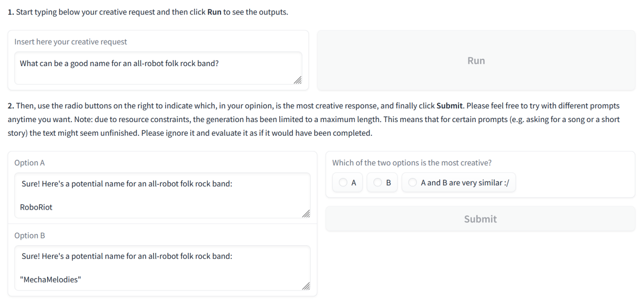Click the bold "Submit" word in step 2
The height and width of the screenshot is (304, 644).
449,105
